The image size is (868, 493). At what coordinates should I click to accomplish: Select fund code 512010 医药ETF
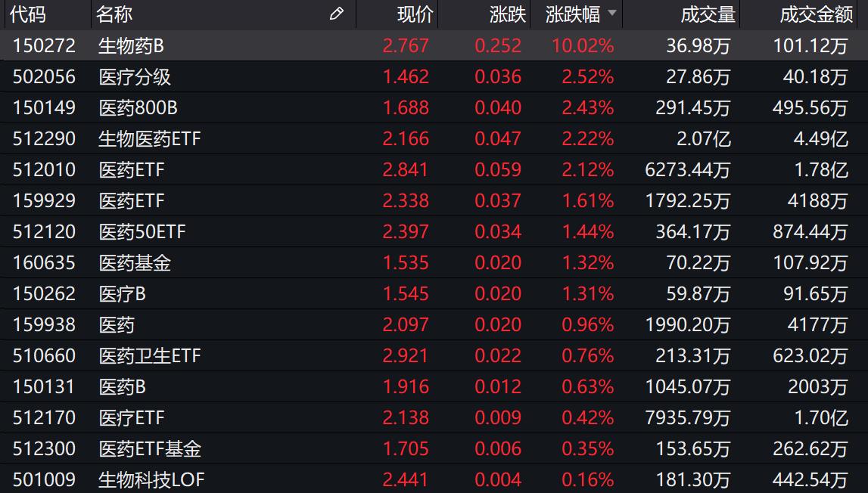[434, 169]
